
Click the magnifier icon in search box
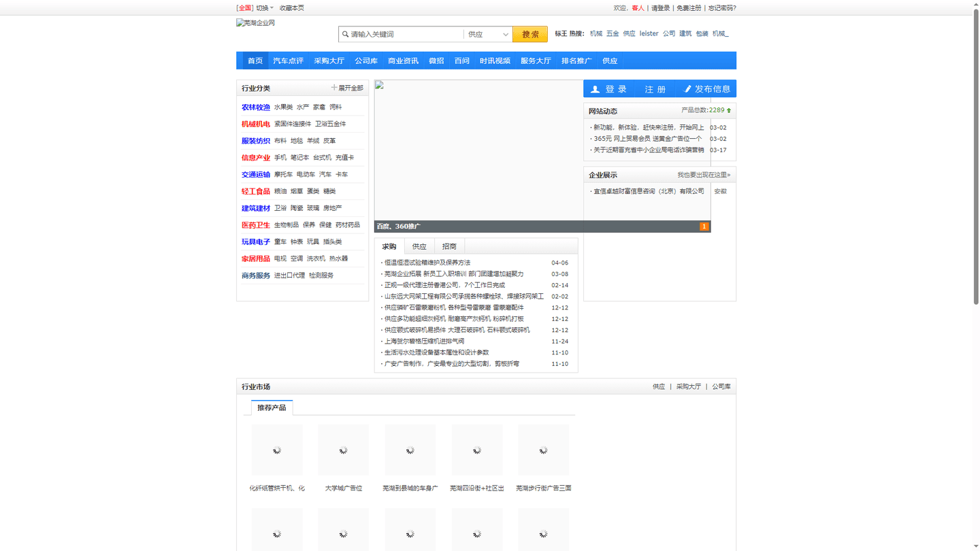tap(346, 34)
